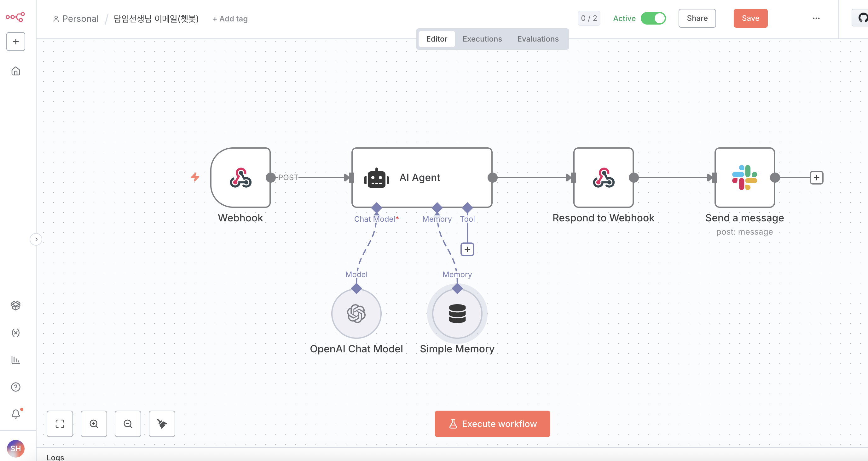The width and height of the screenshot is (868, 461).
Task: Open the GitHub icon at top right
Action: 862,18
